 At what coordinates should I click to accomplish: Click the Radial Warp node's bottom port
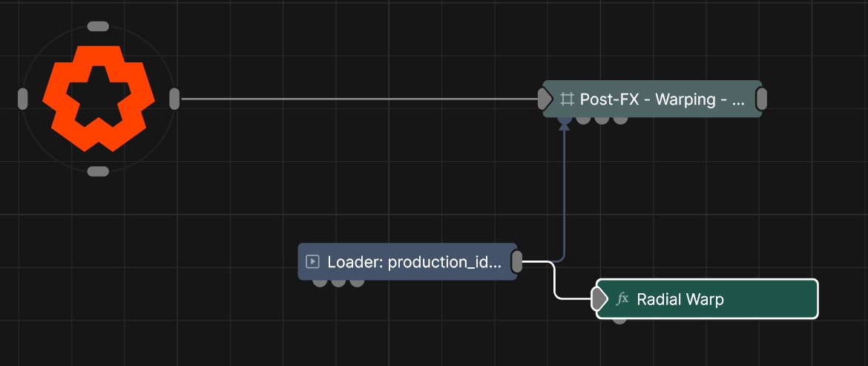point(619,319)
